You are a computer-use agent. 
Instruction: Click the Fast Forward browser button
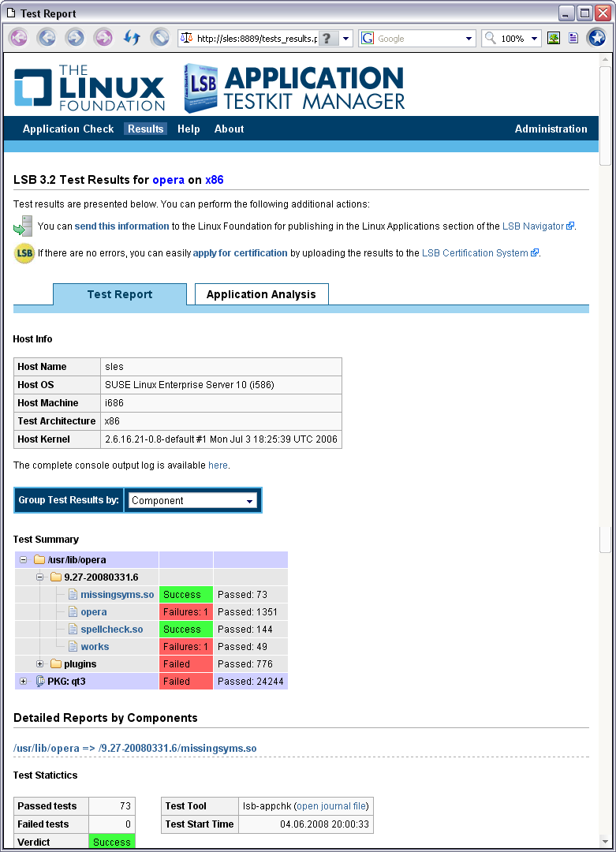[x=103, y=38]
